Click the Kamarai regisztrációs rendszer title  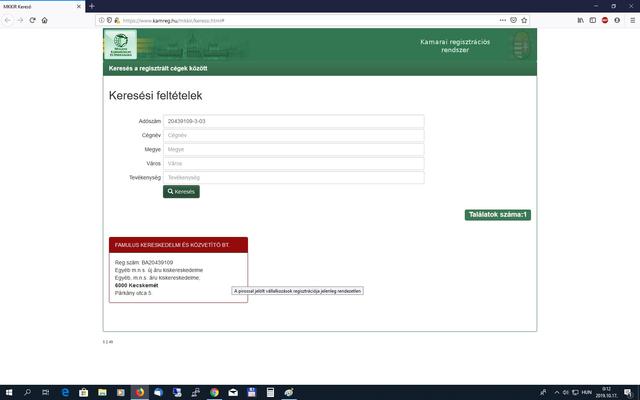pyautogui.click(x=455, y=46)
